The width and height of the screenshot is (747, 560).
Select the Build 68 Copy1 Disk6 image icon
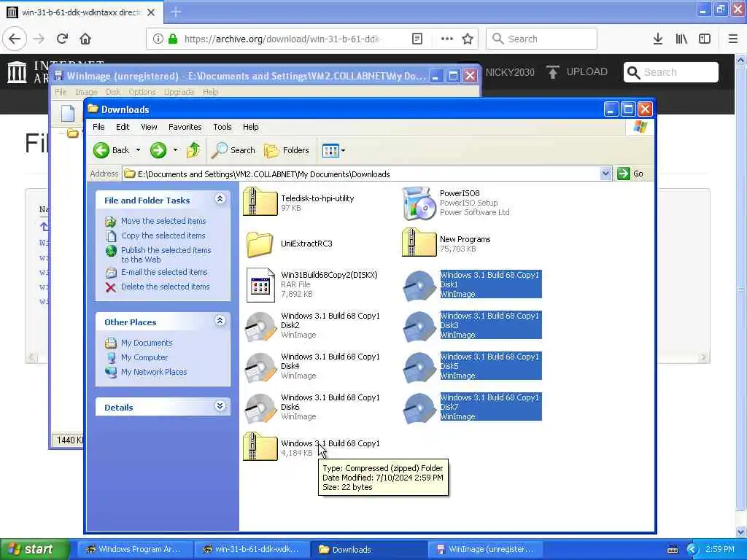tap(260, 408)
